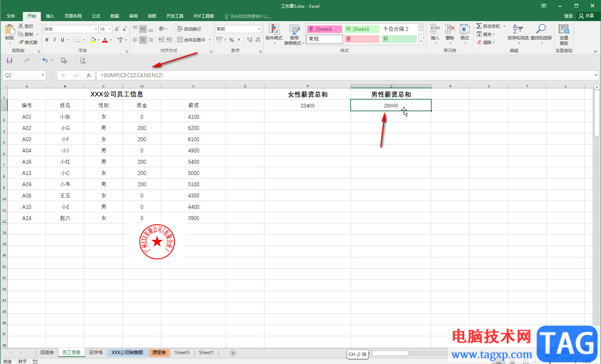
Task: Switch to the 公式 Formulas ribbon tab
Action: coord(96,16)
